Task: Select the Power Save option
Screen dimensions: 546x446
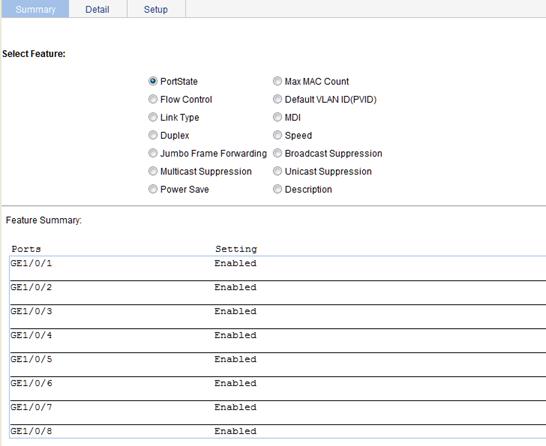Action: coord(153,189)
